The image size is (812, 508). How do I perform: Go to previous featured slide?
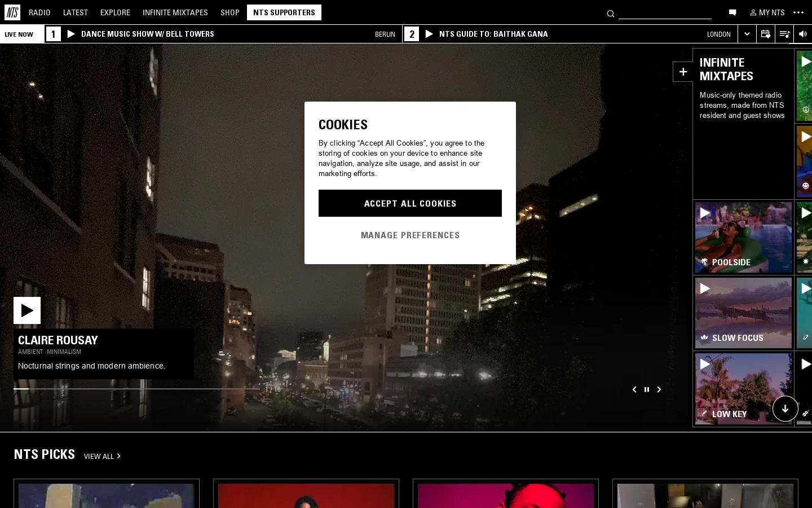pos(634,389)
